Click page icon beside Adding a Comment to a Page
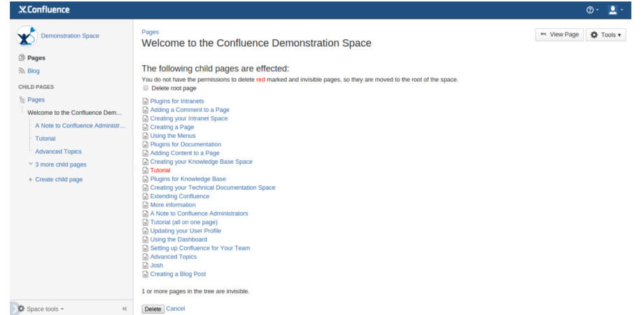This screenshot has width=644, height=315. 145,110
